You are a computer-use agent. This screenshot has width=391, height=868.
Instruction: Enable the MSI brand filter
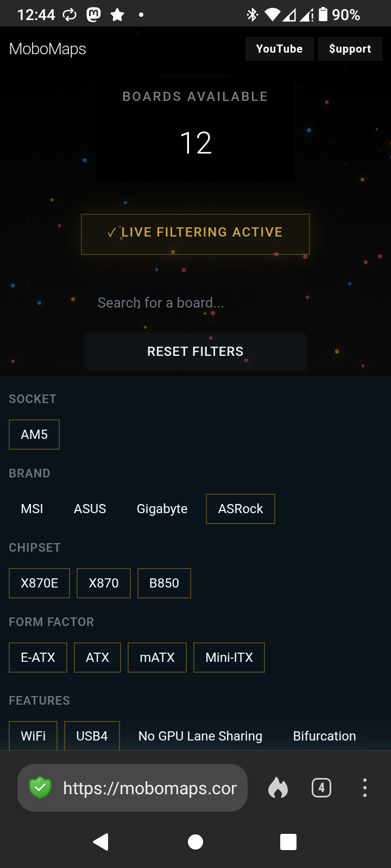(x=32, y=509)
